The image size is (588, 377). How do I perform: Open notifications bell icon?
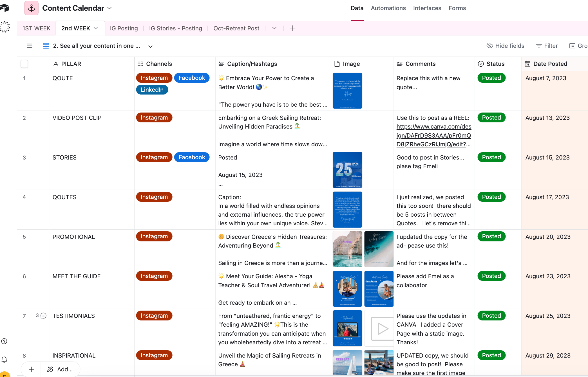coord(4,360)
